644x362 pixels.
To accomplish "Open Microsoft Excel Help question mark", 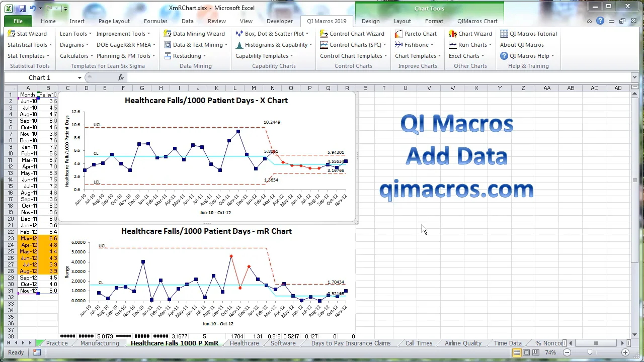I will (x=600, y=21).
